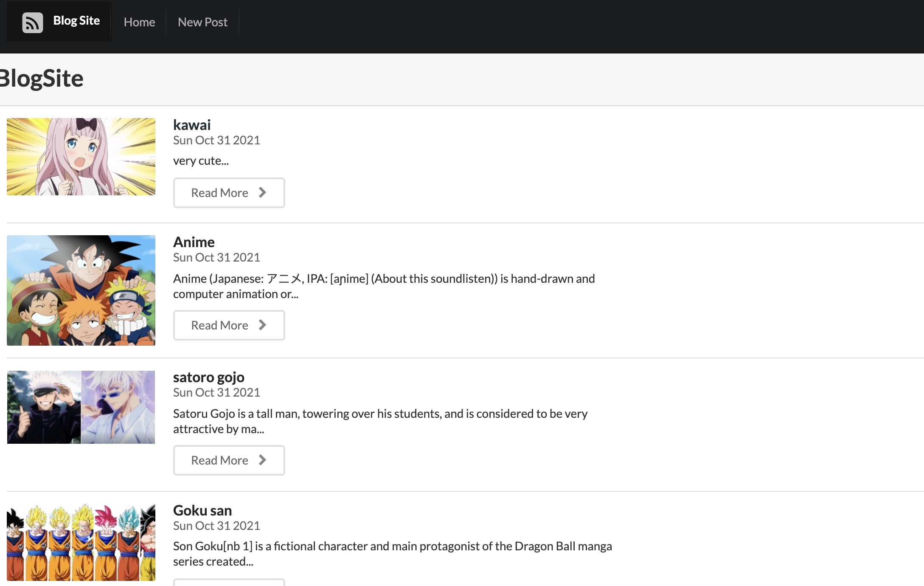Click the kawai post title
Screen dimensions: 924x586
192,125
